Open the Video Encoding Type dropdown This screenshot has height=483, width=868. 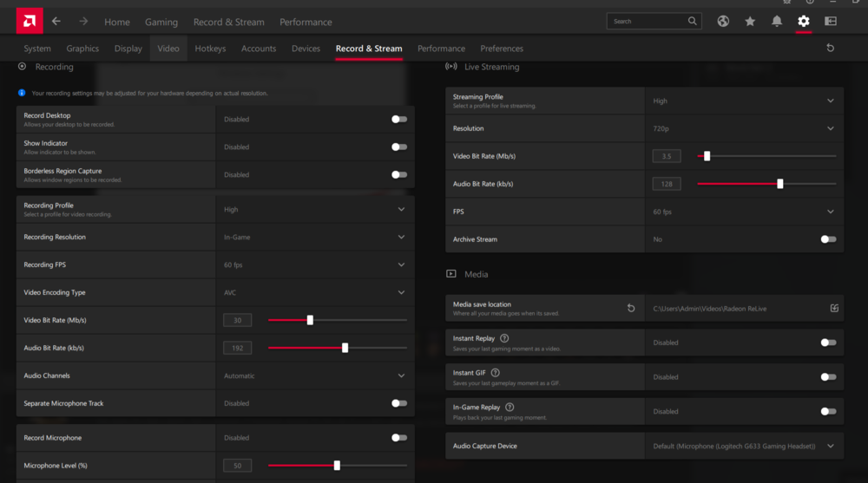coord(401,293)
